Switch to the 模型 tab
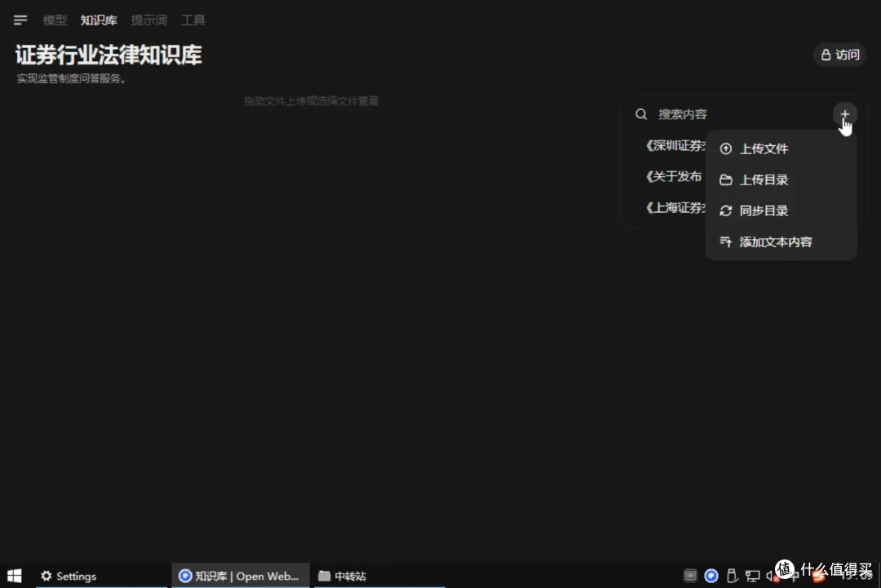 point(55,20)
